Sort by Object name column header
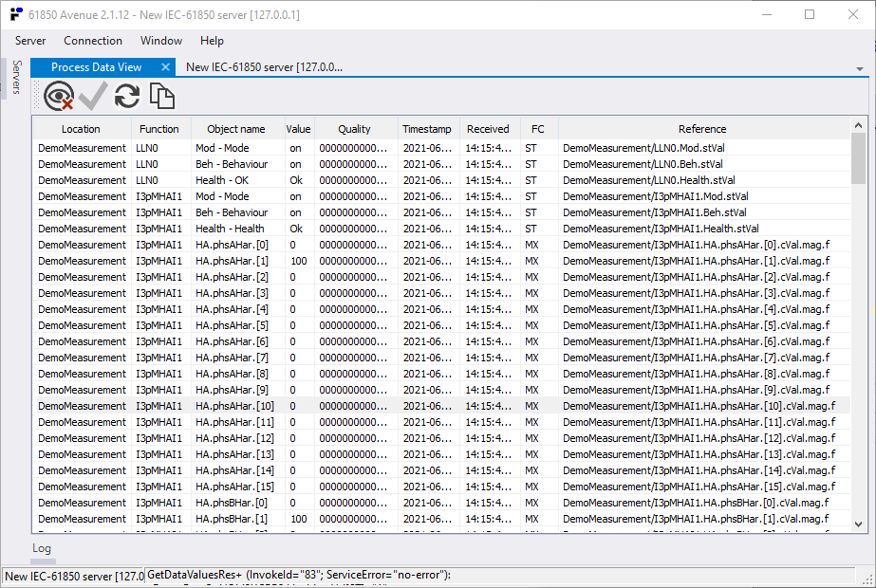Image resolution: width=876 pixels, height=588 pixels. (236, 129)
